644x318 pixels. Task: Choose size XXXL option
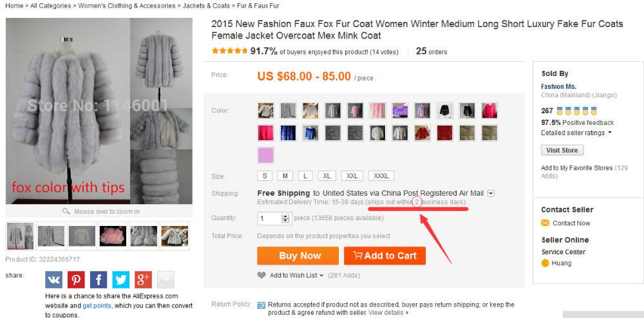pos(381,176)
